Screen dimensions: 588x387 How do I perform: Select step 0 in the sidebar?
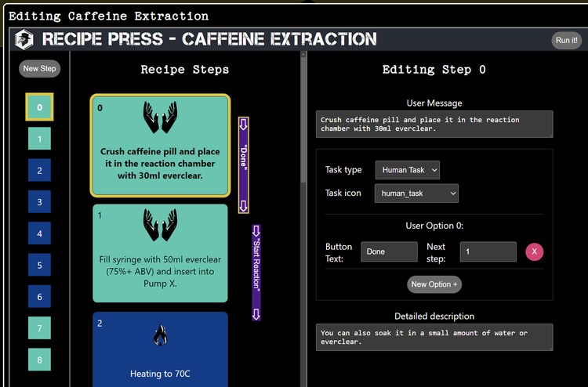click(x=39, y=107)
